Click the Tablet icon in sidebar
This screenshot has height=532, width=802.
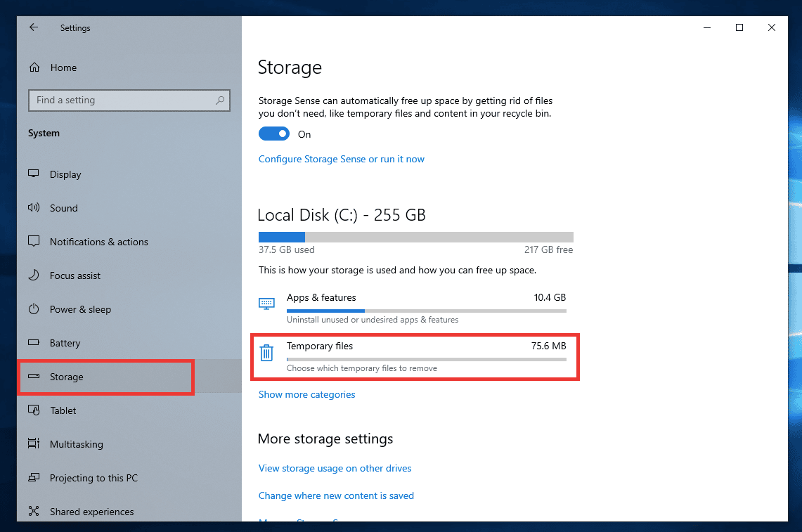pos(34,410)
